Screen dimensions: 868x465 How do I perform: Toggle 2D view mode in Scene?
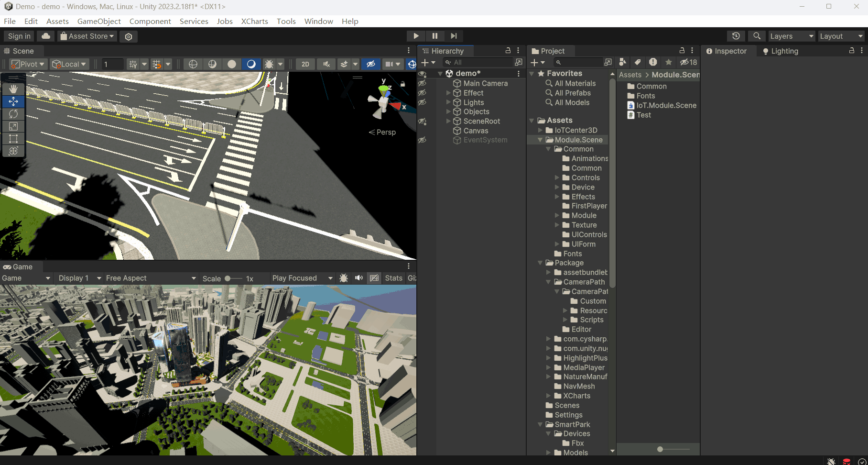[305, 64]
